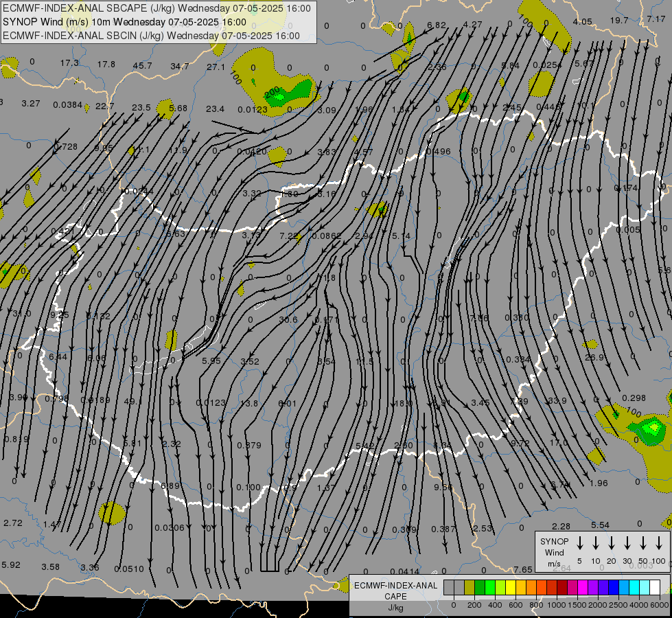This screenshot has height=618, width=672.
Task: Click the 600 tick label on the CAPE scale
Action: (515, 605)
